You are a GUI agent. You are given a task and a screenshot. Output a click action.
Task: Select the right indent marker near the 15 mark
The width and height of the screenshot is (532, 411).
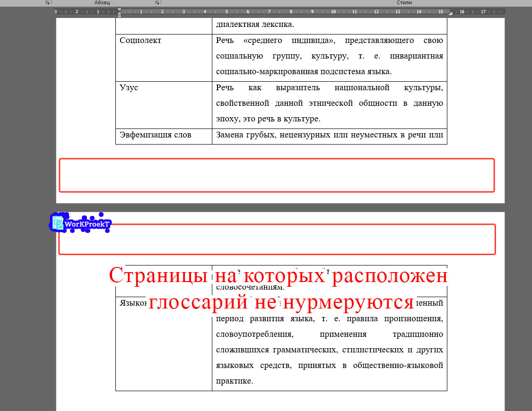(x=451, y=12)
